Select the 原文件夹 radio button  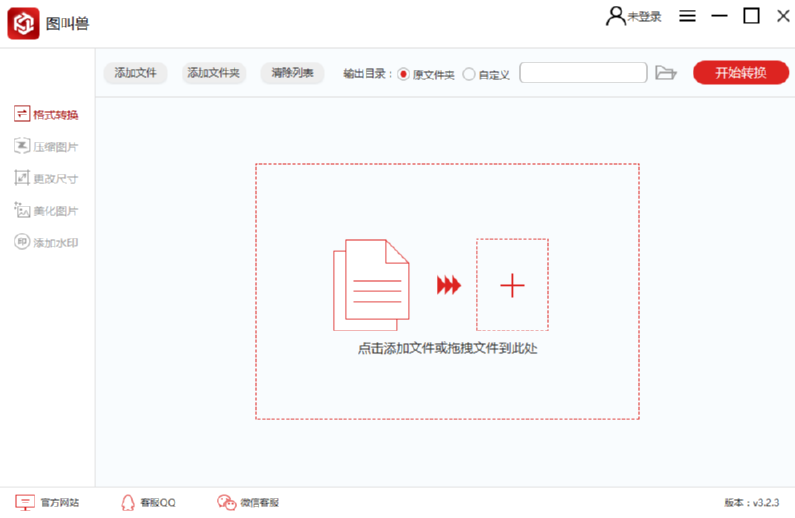[x=404, y=75]
